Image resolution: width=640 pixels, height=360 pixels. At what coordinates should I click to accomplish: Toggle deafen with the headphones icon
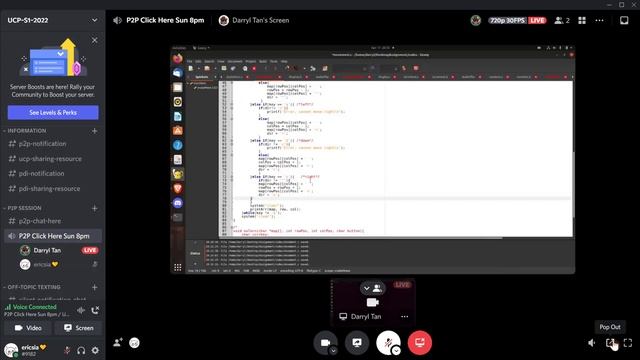tap(81, 350)
